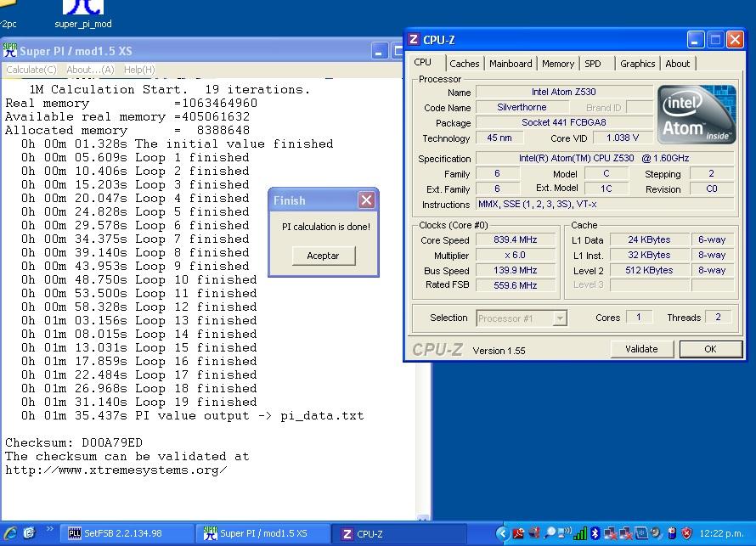
Task: Click the Validate button in CPU-Z
Action: point(641,349)
